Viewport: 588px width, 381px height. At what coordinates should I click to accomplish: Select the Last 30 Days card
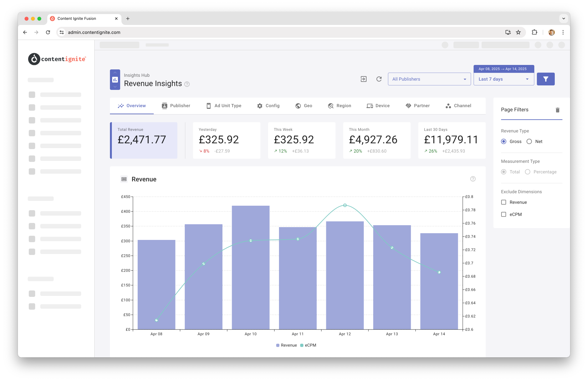point(452,140)
